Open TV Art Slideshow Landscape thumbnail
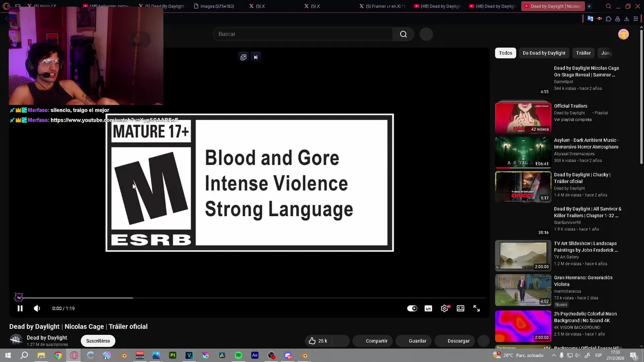 click(523, 255)
